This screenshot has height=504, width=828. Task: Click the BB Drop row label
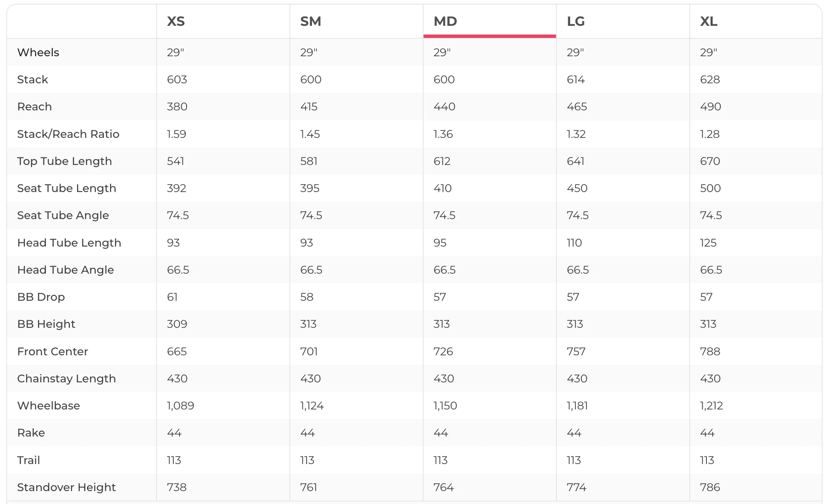(x=41, y=297)
